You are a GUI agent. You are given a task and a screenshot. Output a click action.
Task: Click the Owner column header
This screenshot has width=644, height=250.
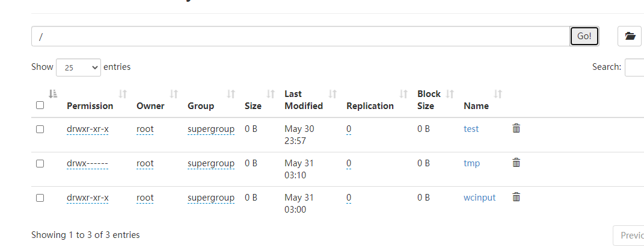pos(150,106)
